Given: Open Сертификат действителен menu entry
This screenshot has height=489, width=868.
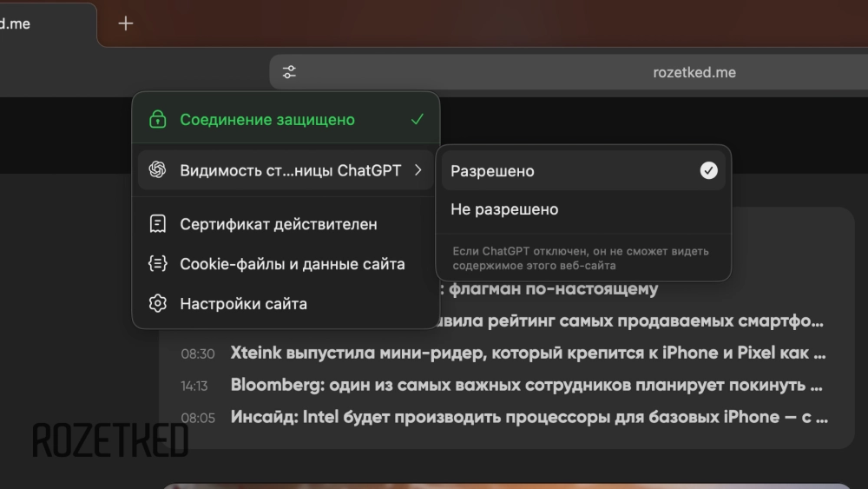Looking at the screenshot, I should 278,224.
